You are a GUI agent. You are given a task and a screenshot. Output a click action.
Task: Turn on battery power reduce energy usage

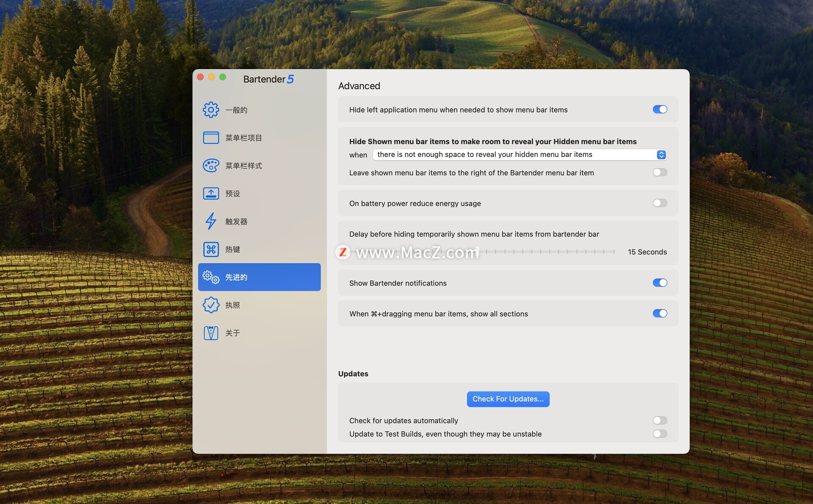click(660, 203)
